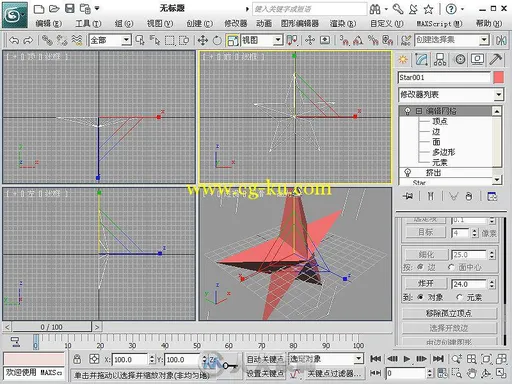This screenshot has height=384, width=512.
Task: Play the animation
Action: point(407,359)
